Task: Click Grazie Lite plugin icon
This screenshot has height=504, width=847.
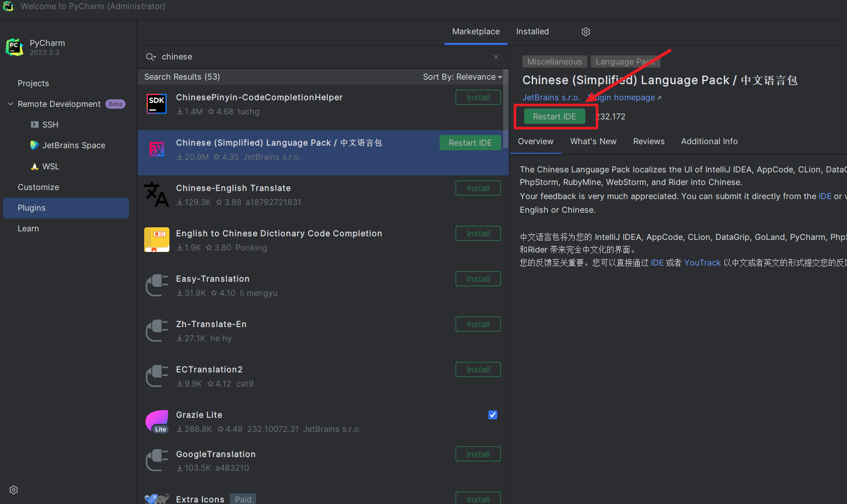Action: 157,422
